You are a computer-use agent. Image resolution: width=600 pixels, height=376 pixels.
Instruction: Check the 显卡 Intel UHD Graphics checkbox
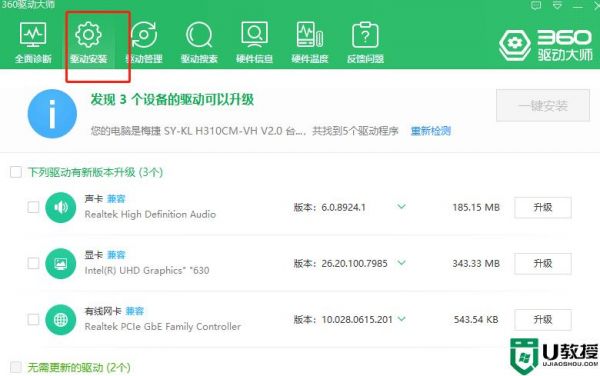[33, 263]
